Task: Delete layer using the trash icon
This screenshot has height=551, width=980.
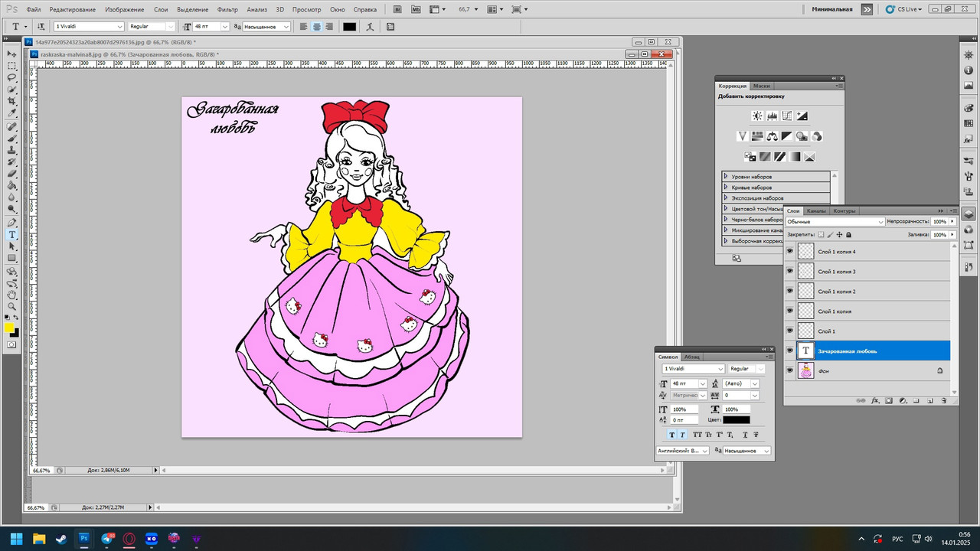Action: pos(944,400)
